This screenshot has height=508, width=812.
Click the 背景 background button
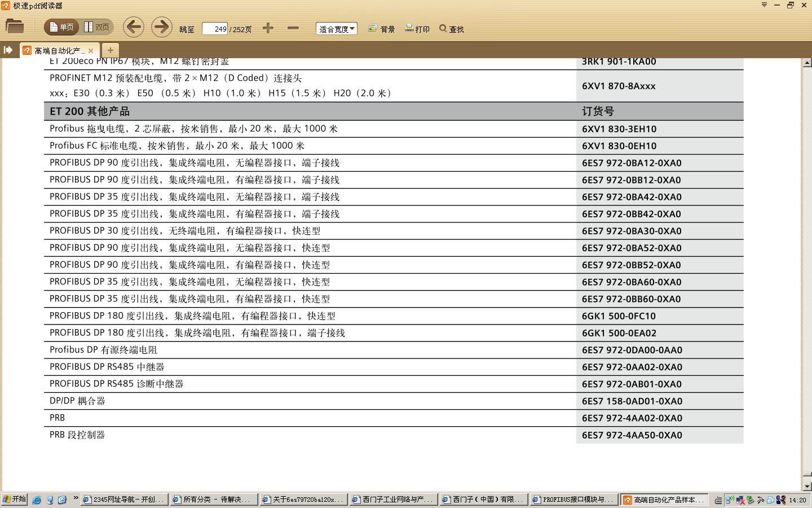point(381,29)
